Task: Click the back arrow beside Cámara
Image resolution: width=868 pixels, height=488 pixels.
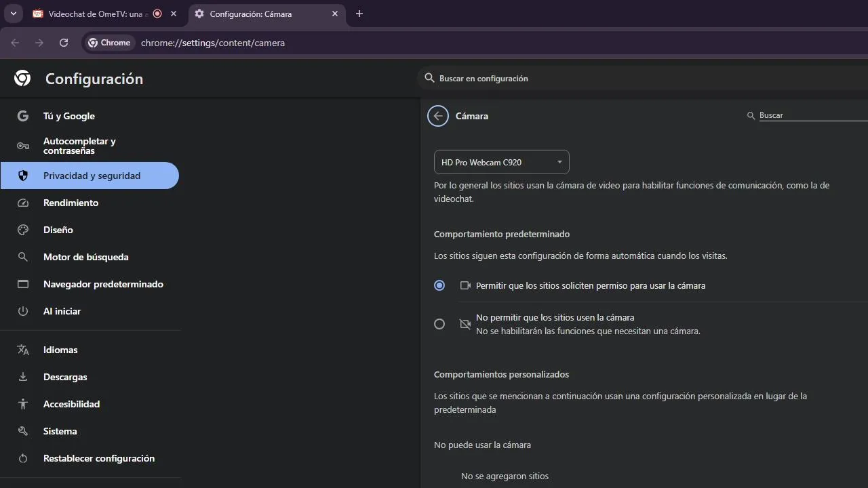Action: pos(438,116)
